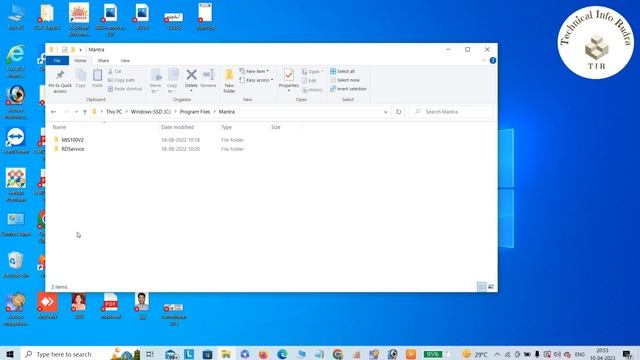
Task: Sort by Date modified column header
Action: (177, 127)
